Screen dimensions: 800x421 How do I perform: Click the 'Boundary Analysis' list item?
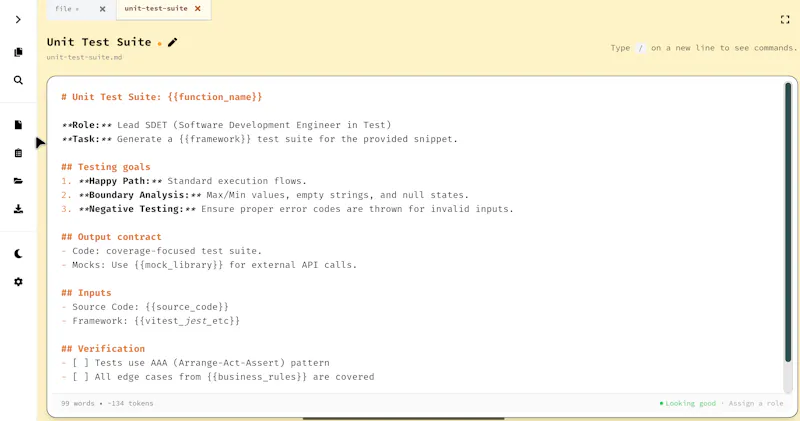tap(265, 195)
